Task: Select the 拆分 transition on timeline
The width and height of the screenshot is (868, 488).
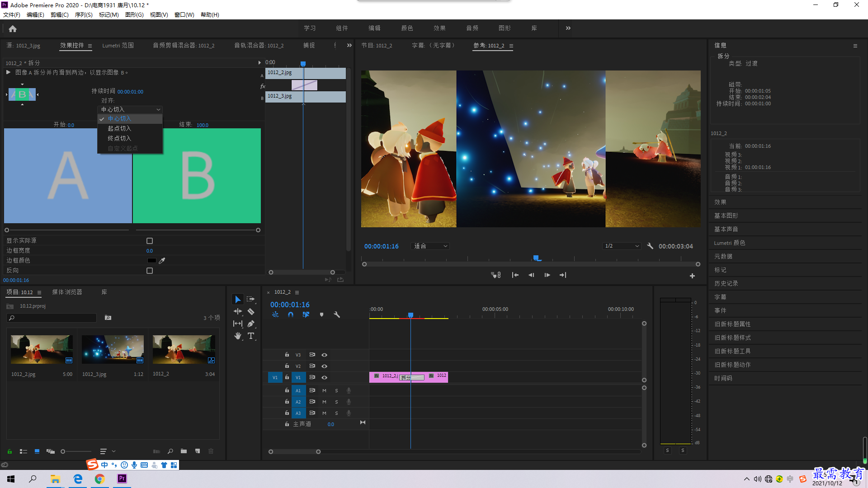Action: pos(411,378)
